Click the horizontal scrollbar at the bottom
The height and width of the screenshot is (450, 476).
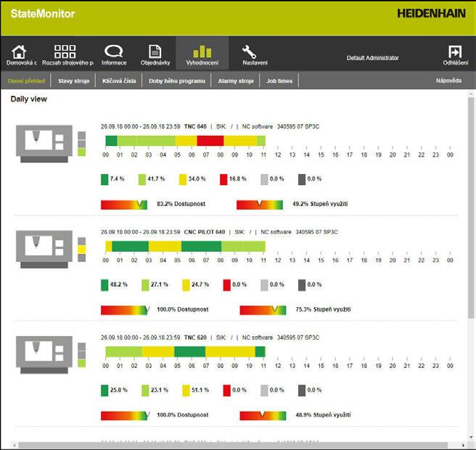coord(233,445)
